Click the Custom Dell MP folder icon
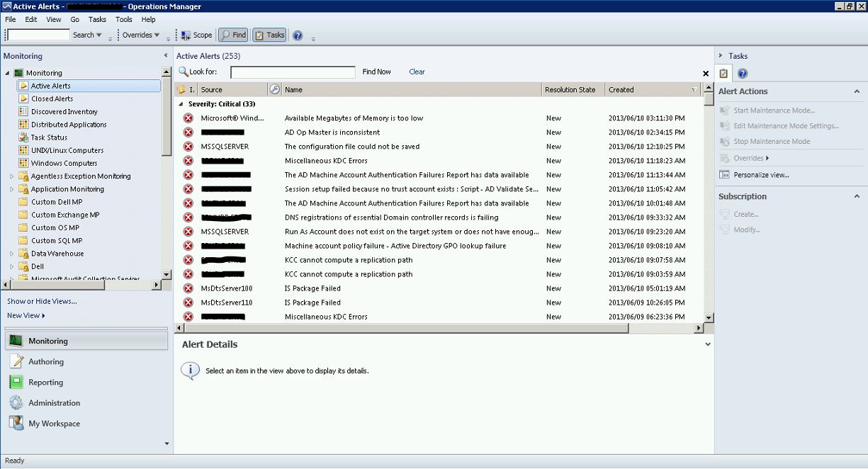Screen dimensions: 868x469 pyautogui.click(x=24, y=202)
